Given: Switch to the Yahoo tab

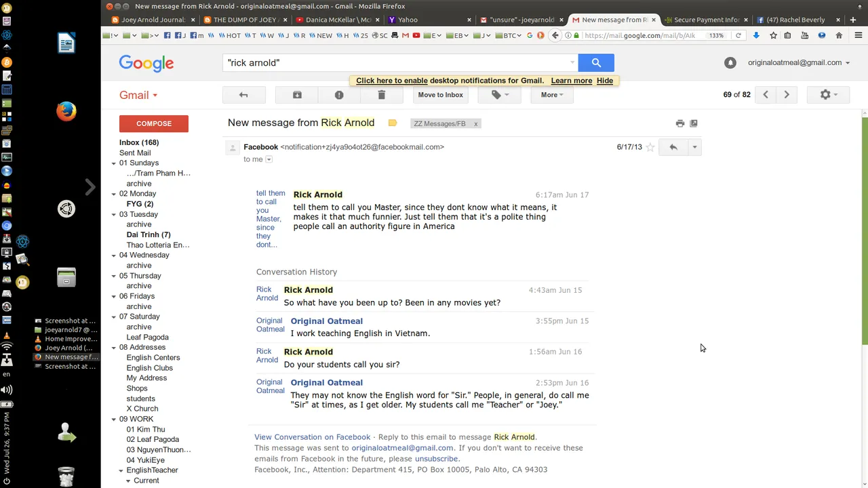Looking at the screenshot, I should (x=430, y=20).
